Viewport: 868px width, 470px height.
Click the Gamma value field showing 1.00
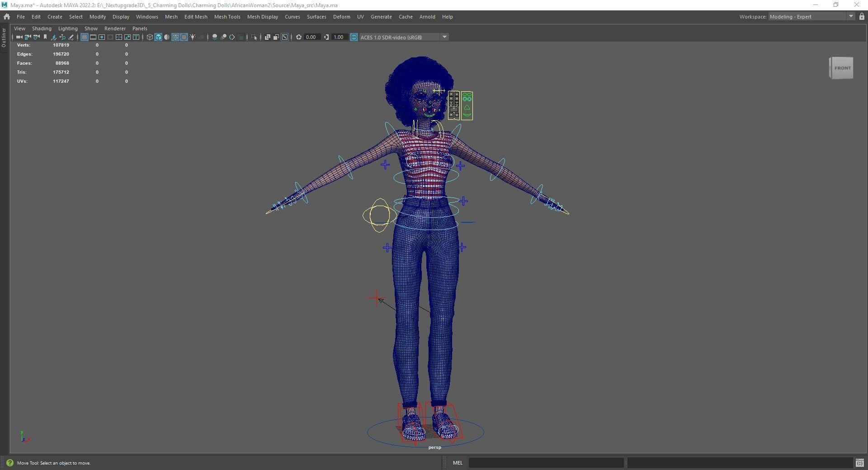pos(340,37)
